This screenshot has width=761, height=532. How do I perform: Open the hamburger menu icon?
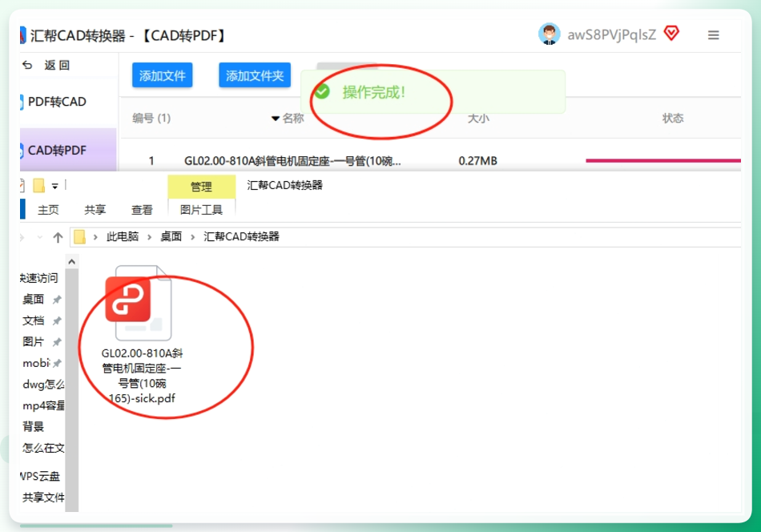point(713,35)
